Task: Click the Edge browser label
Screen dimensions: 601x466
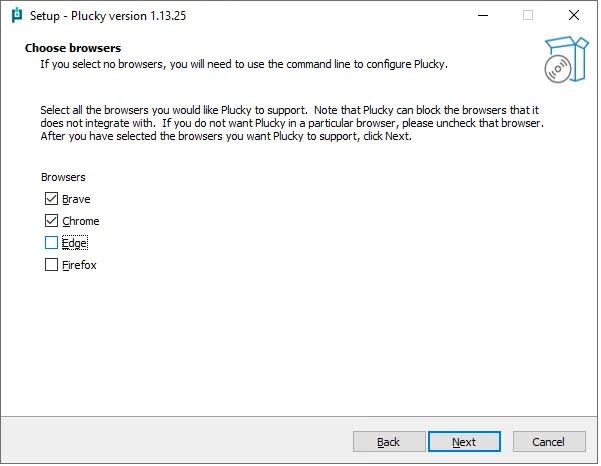Action: [x=76, y=243]
